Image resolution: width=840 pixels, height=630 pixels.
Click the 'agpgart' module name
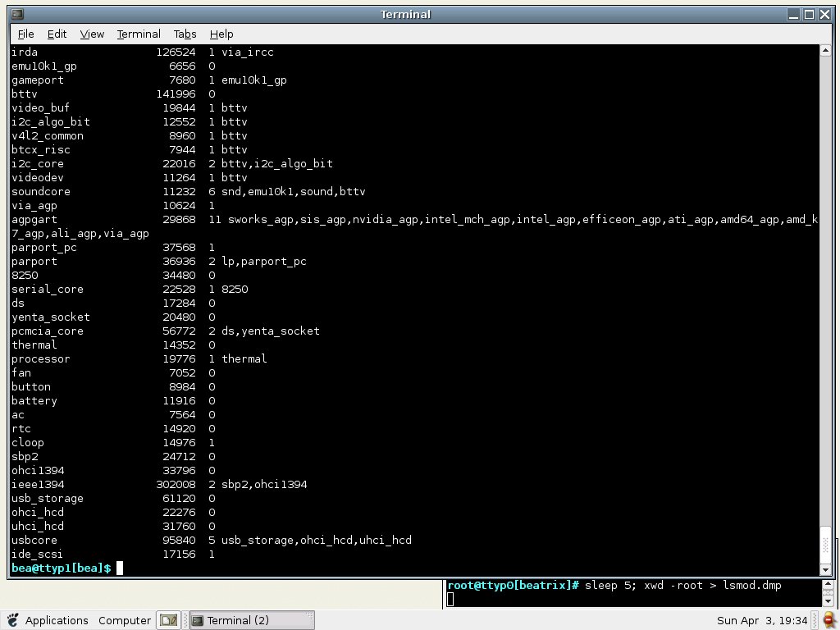(34, 220)
